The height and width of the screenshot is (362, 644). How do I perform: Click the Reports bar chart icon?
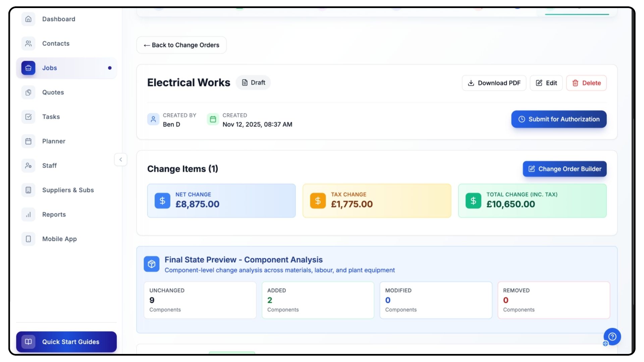point(29,215)
